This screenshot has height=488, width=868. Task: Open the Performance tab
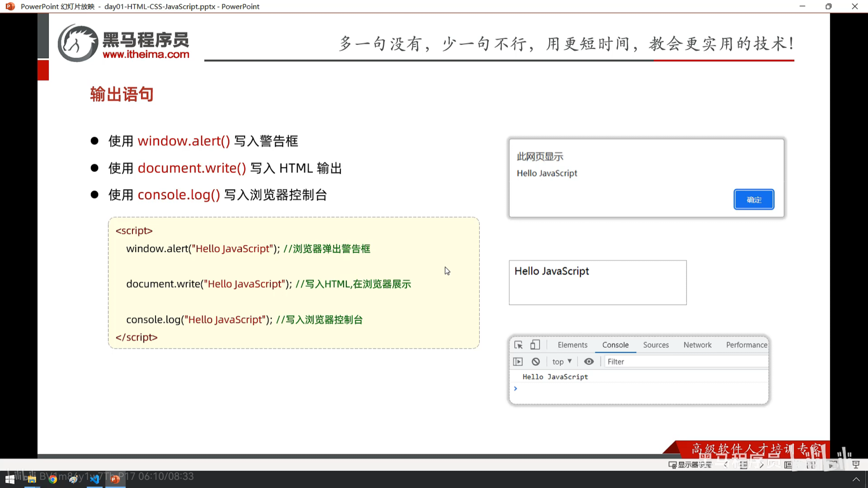pos(747,345)
